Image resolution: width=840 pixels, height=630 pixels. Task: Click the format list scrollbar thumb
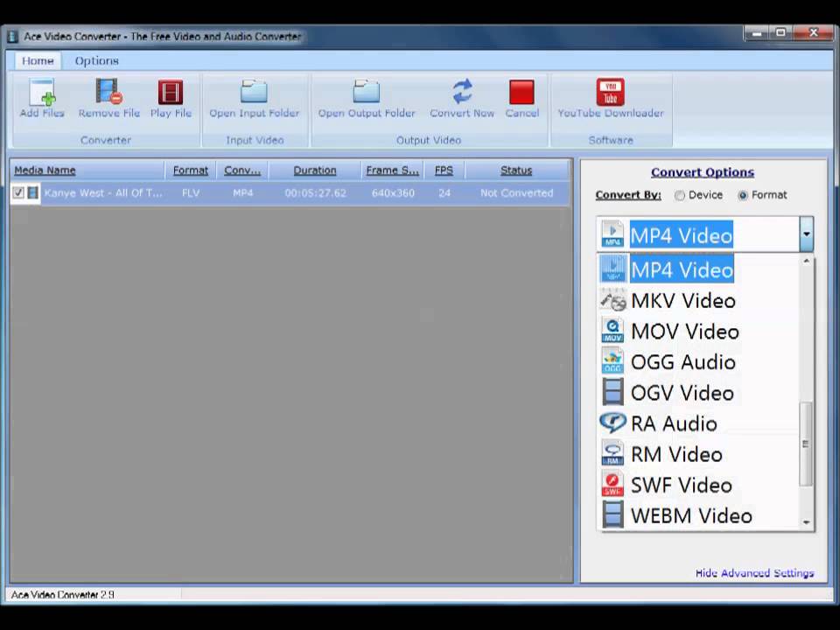(x=806, y=444)
